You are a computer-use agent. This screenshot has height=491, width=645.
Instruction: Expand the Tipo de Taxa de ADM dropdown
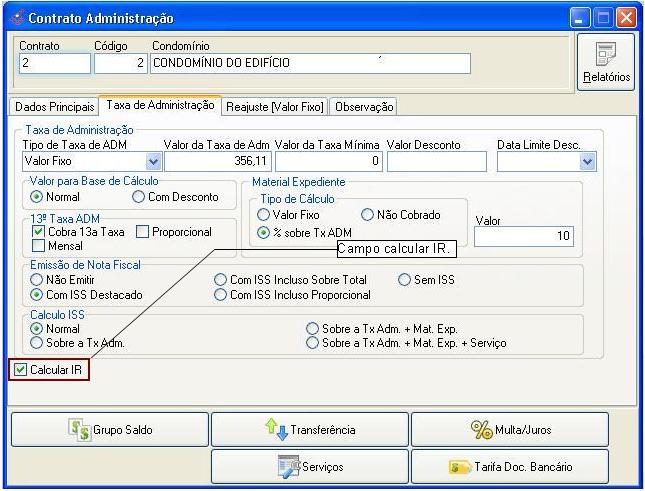click(153, 161)
